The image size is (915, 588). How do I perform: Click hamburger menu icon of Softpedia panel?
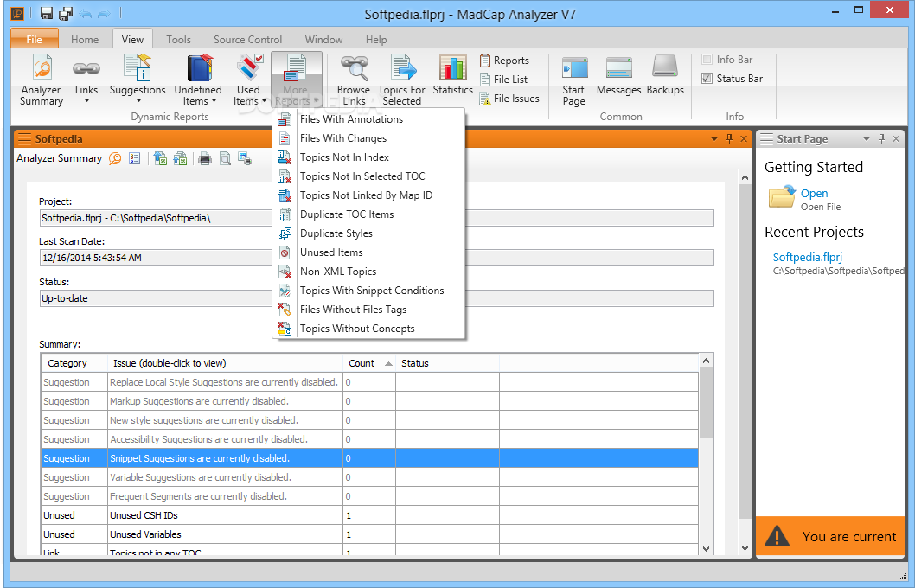24,139
